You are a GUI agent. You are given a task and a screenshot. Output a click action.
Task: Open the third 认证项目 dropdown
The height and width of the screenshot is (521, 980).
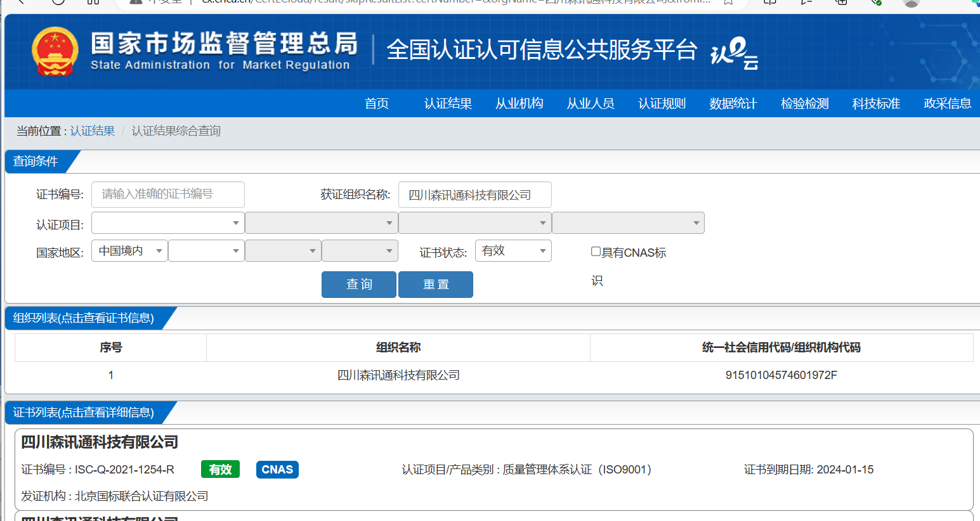475,223
